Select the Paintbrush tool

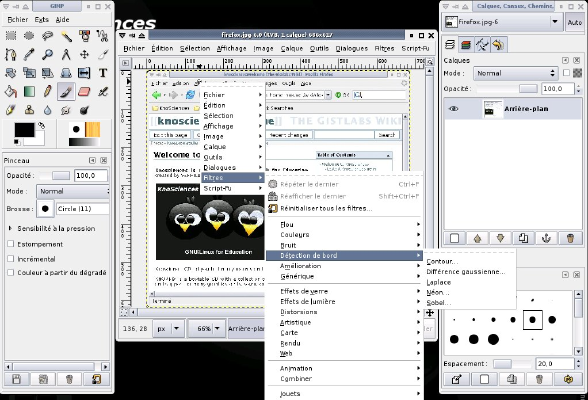pyautogui.click(x=66, y=91)
